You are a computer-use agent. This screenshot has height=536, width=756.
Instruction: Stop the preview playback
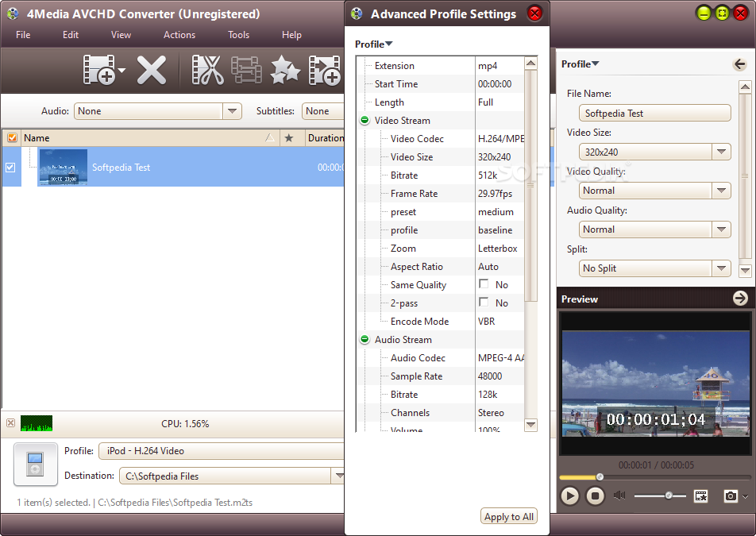[595, 496]
